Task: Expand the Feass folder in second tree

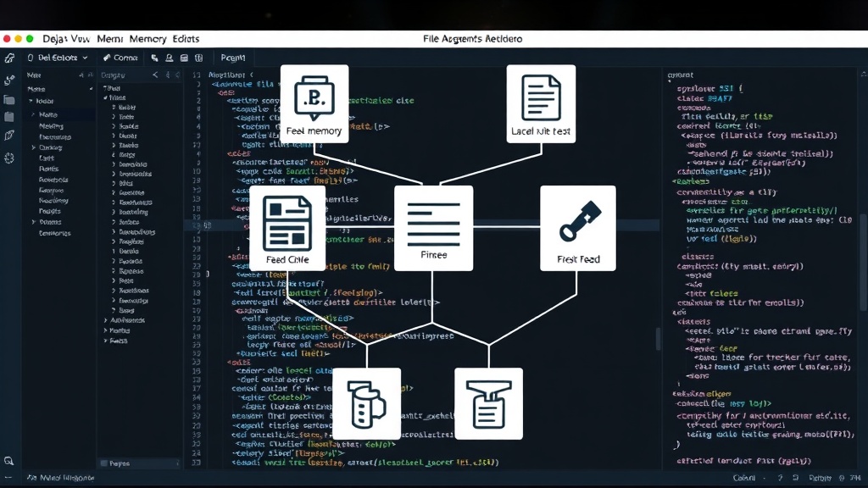Action: [106, 341]
